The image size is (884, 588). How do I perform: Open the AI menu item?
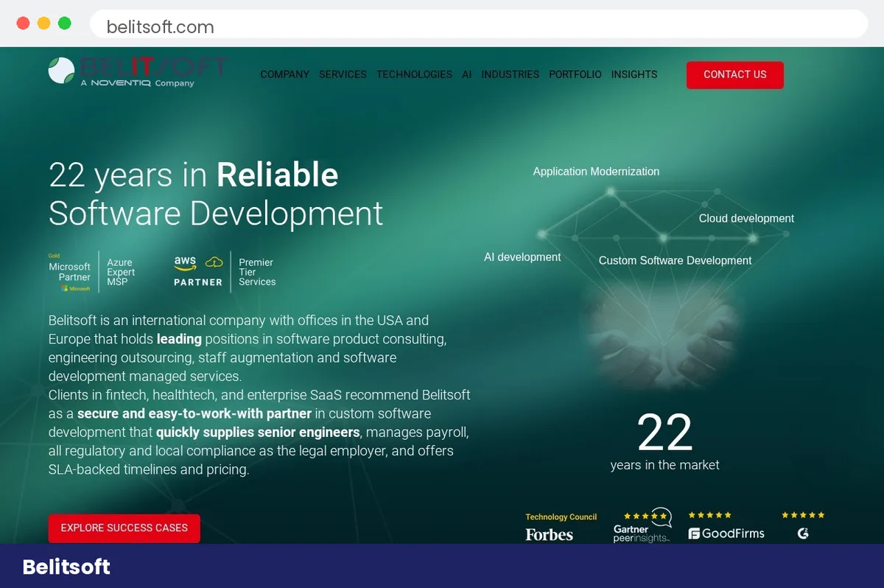466,74
